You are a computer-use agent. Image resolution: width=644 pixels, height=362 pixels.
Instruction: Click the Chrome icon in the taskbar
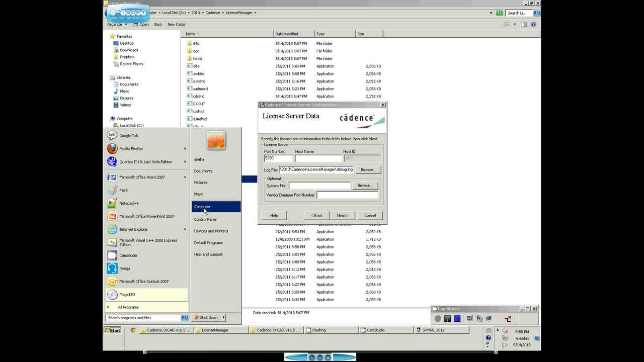click(x=133, y=330)
